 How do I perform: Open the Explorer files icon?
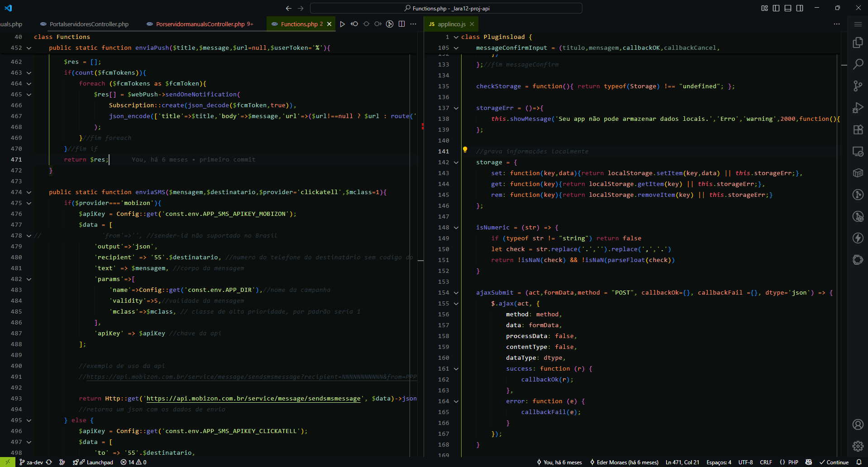pos(858,43)
